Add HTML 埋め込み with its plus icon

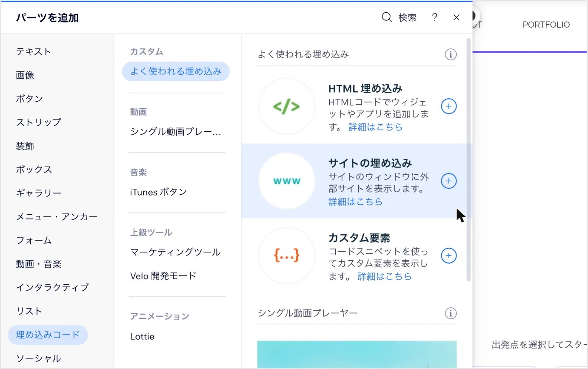pos(449,106)
